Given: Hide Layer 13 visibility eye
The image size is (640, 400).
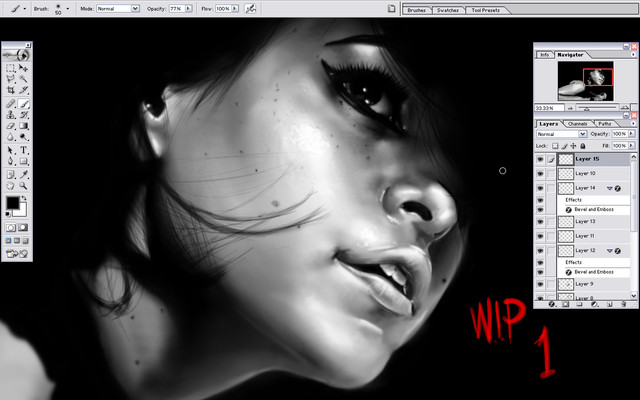Looking at the screenshot, I should click(540, 222).
